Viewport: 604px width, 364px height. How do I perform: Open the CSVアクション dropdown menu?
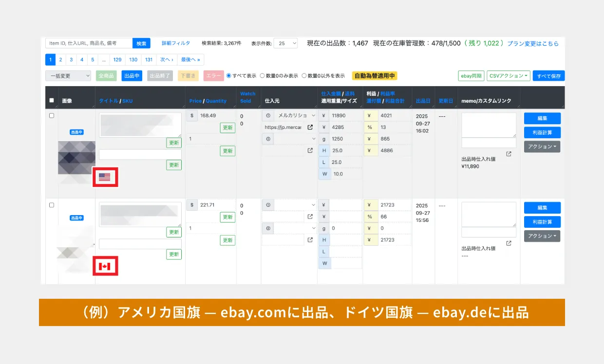[x=508, y=76]
